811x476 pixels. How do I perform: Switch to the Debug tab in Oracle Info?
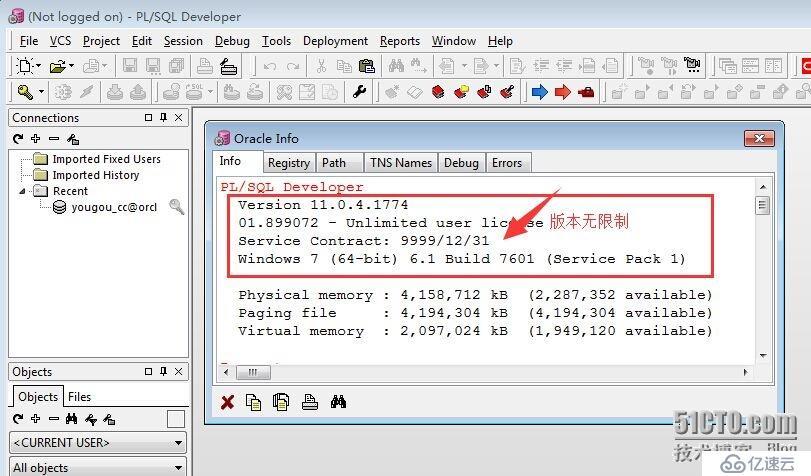click(461, 163)
